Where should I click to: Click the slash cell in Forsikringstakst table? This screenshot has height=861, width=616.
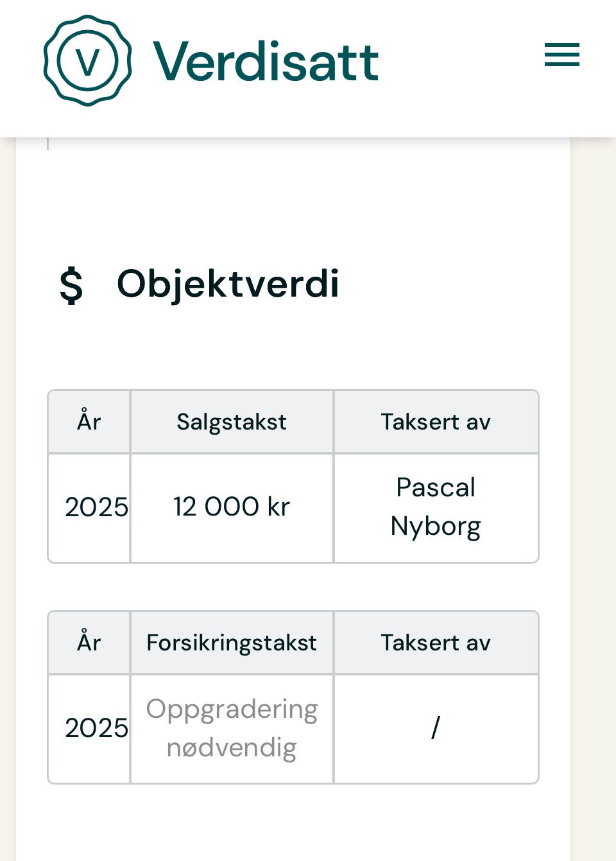[x=436, y=728]
